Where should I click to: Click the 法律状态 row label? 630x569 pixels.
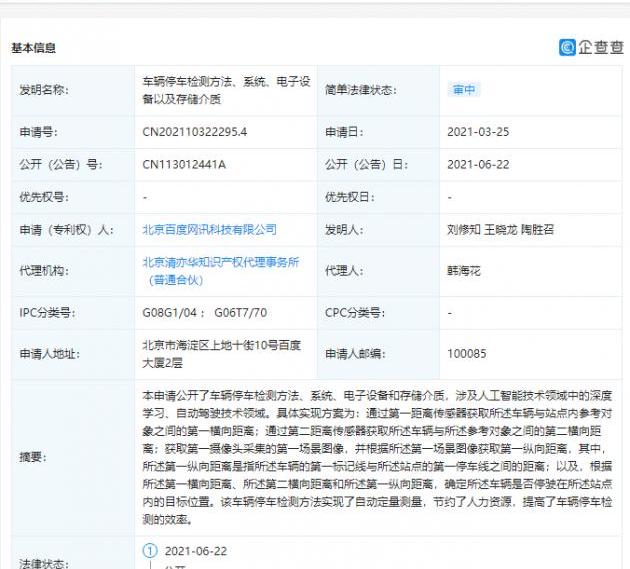44,563
